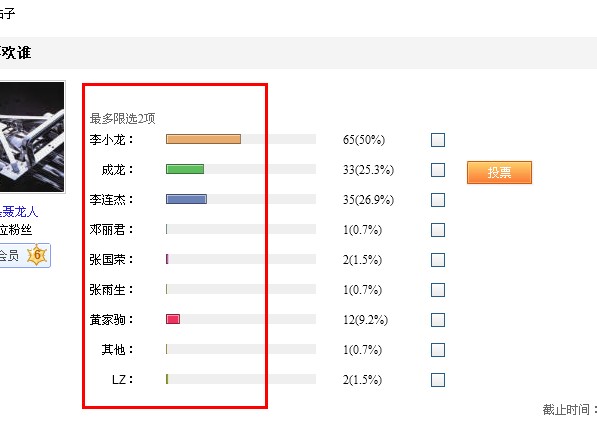Click the green 成龙 result bar
This screenshot has height=447, width=597.
(x=185, y=169)
